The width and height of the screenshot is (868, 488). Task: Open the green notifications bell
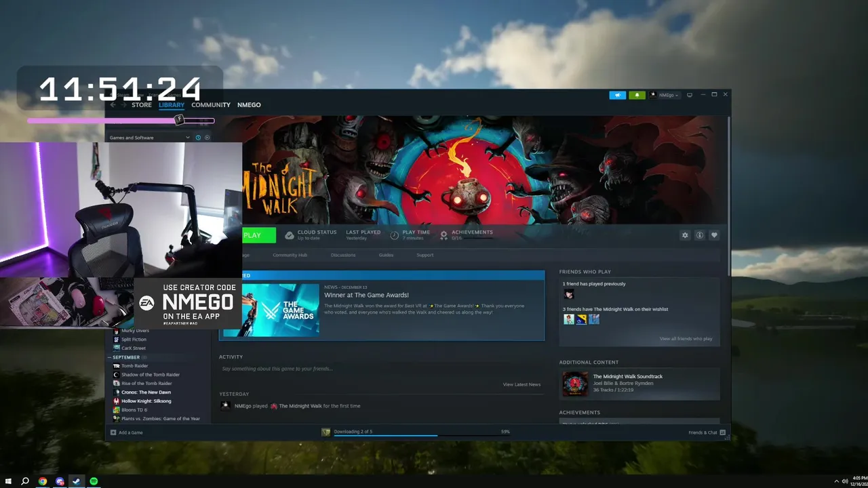[x=637, y=95]
